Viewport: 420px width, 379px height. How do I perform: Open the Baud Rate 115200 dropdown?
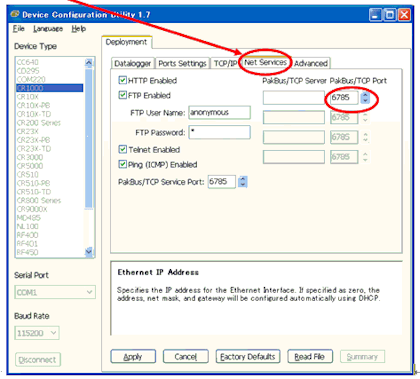click(37, 333)
